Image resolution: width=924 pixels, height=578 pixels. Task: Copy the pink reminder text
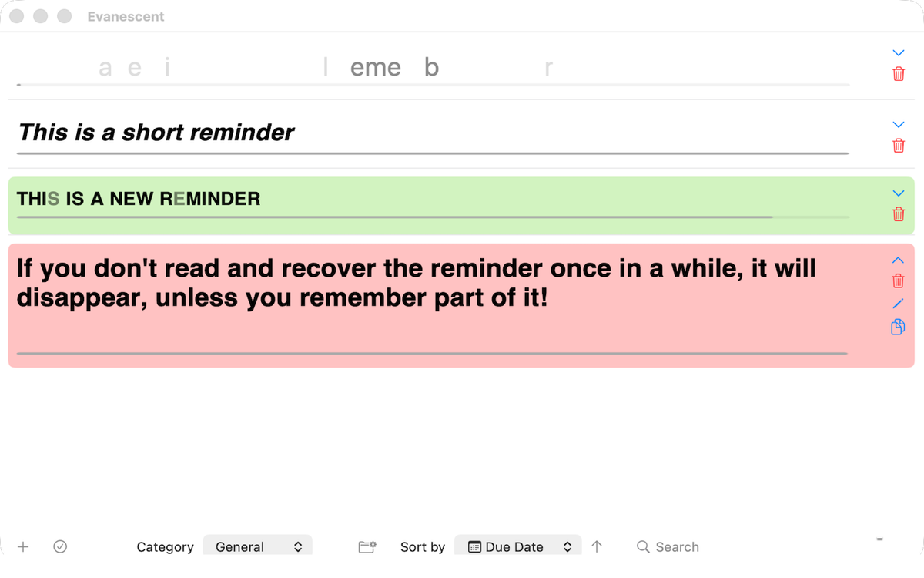[898, 328]
